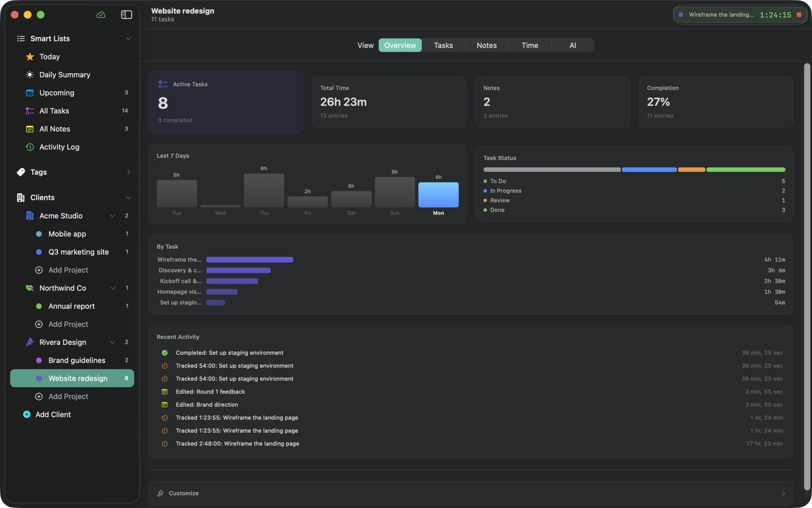This screenshot has height=508, width=812.
Task: Click the Active Tasks card icon
Action: pos(163,85)
